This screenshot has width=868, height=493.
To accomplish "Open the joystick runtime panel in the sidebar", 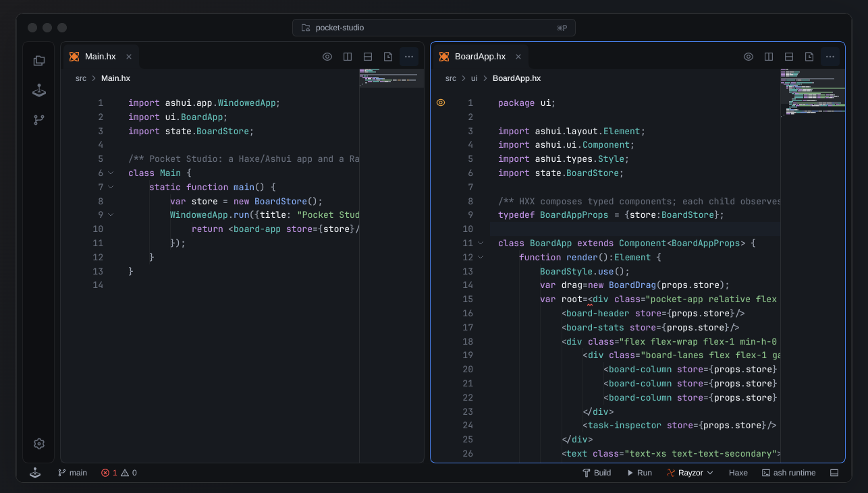I will tap(39, 90).
